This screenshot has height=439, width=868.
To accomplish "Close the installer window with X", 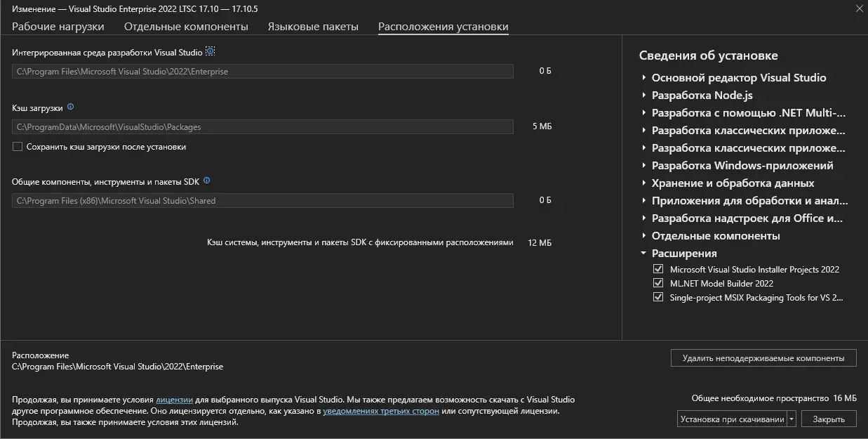I will (860, 8).
